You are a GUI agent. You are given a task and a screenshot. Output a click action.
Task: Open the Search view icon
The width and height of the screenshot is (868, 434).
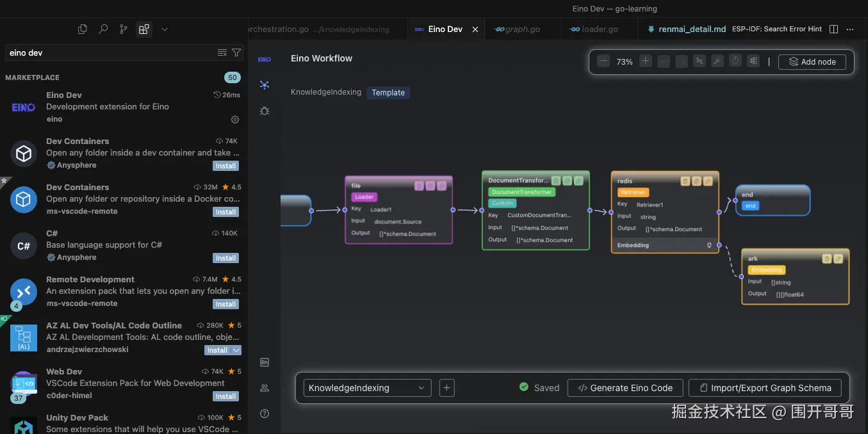click(x=103, y=29)
